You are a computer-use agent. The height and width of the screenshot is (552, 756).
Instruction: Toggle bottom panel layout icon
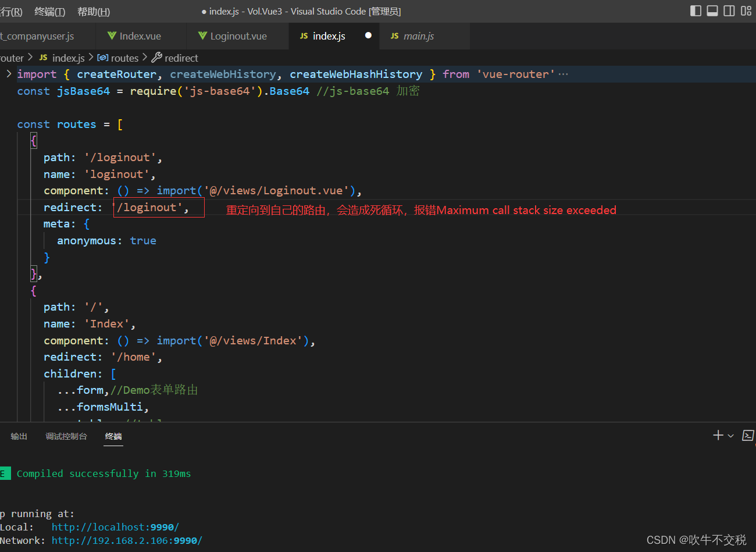point(712,11)
